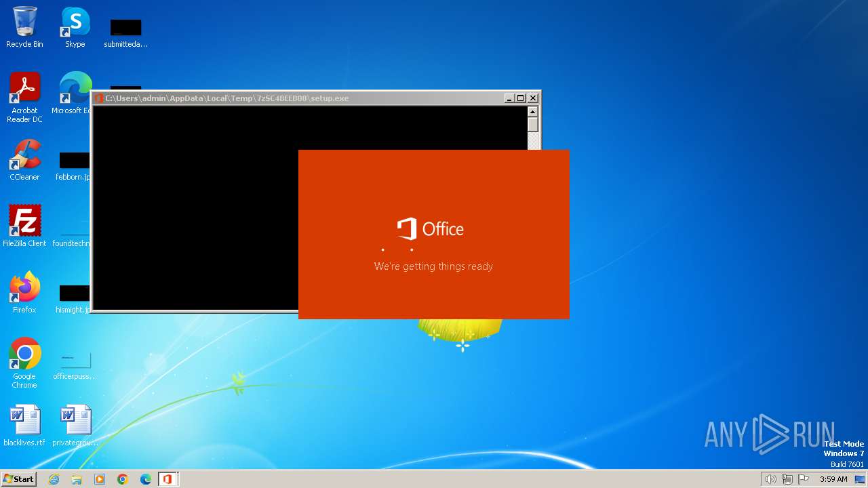The image size is (868, 488).
Task: Show the clock reading 3:59 AM
Action: pyautogui.click(x=833, y=479)
